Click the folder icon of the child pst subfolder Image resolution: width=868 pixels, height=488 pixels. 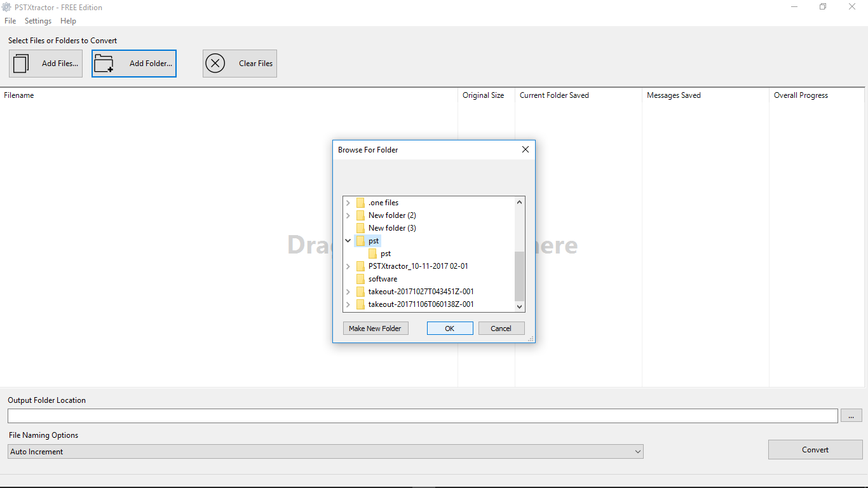pyautogui.click(x=373, y=254)
